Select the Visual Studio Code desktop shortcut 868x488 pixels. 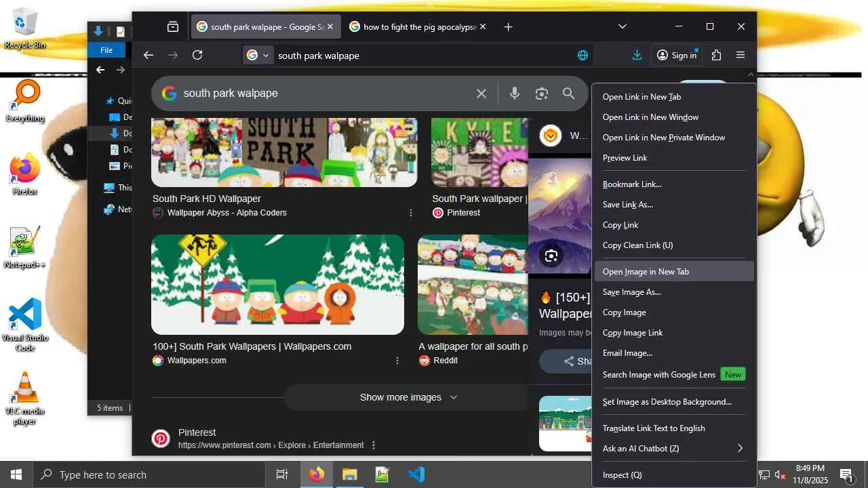25,325
